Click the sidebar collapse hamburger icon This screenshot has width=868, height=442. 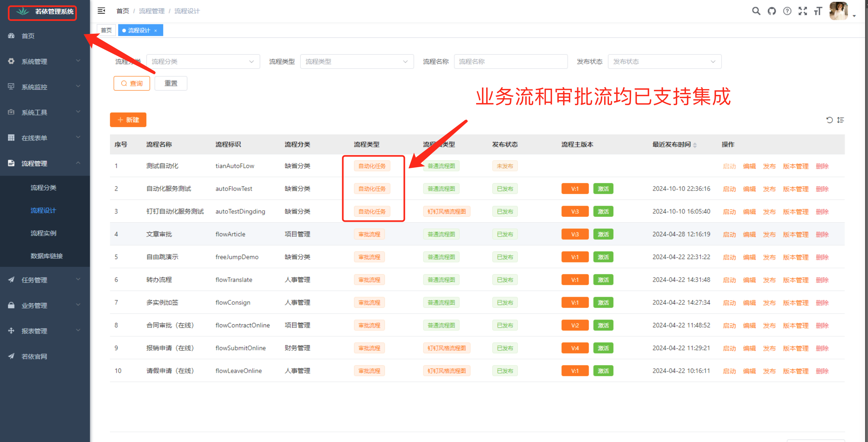coord(101,11)
